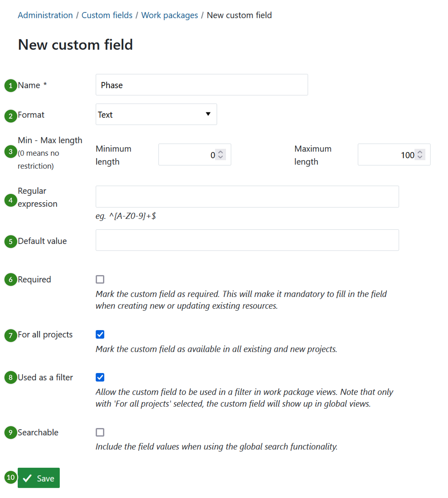This screenshot has height=498, width=448.
Task: Click the number 10 badge beside Save
Action: coord(11,477)
